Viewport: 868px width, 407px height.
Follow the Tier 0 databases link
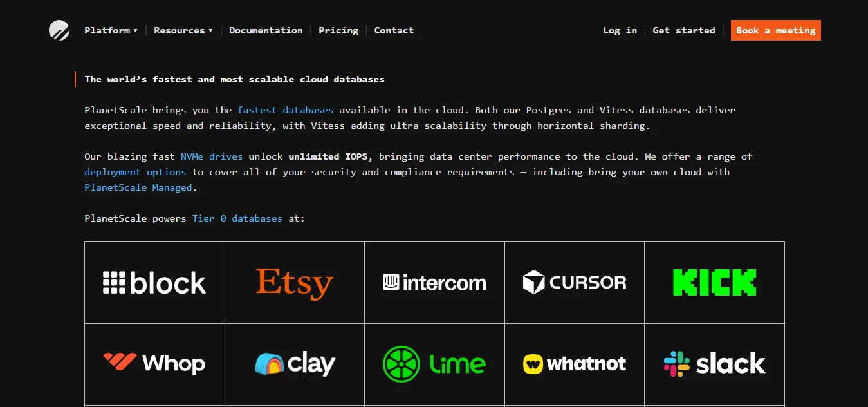coord(237,218)
